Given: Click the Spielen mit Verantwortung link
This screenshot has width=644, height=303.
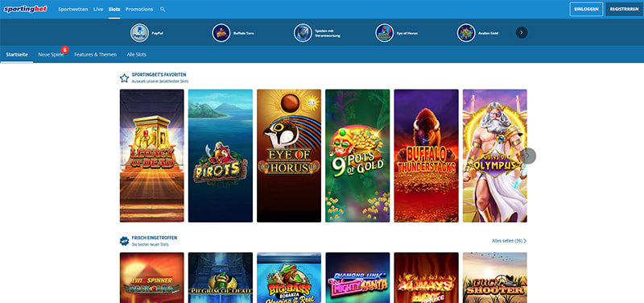Looking at the screenshot, I should click(328, 33).
